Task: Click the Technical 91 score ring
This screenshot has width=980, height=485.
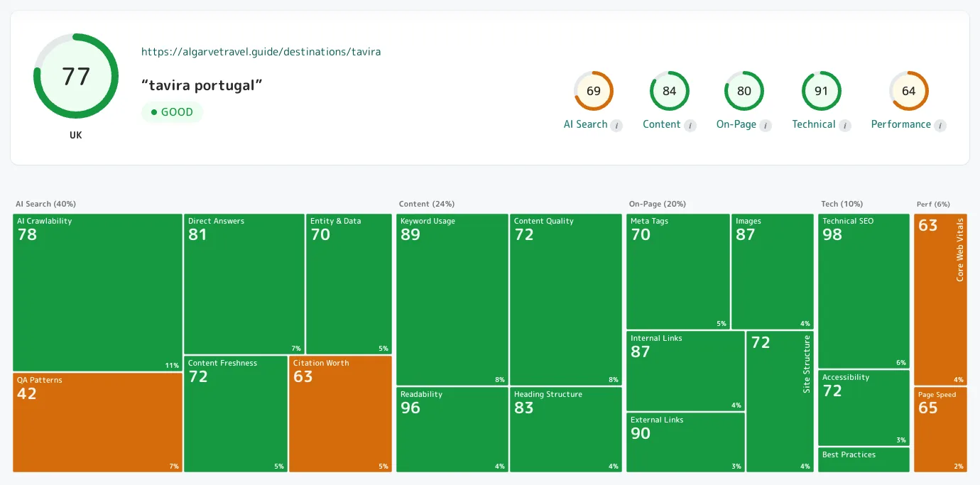Action: (x=821, y=91)
